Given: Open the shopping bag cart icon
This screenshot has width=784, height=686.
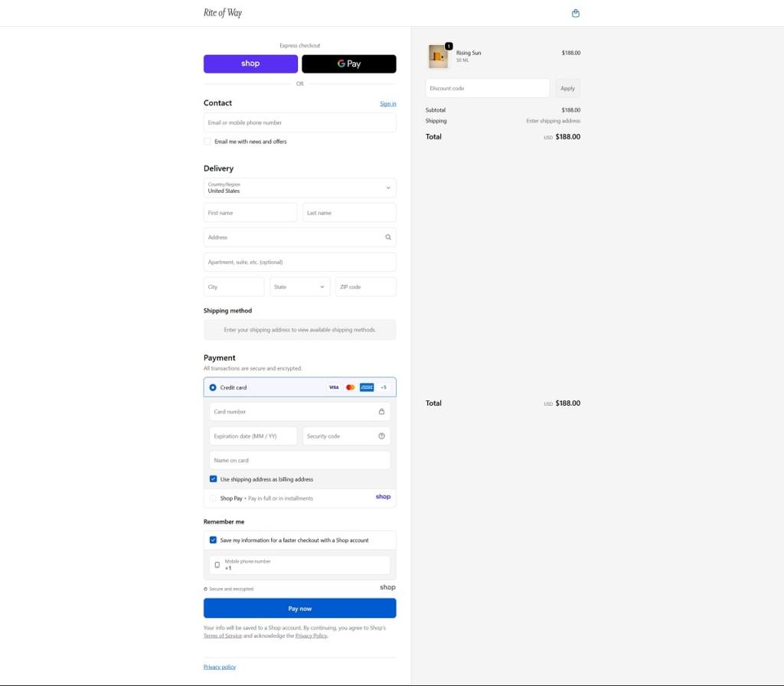Looking at the screenshot, I should 576,13.
